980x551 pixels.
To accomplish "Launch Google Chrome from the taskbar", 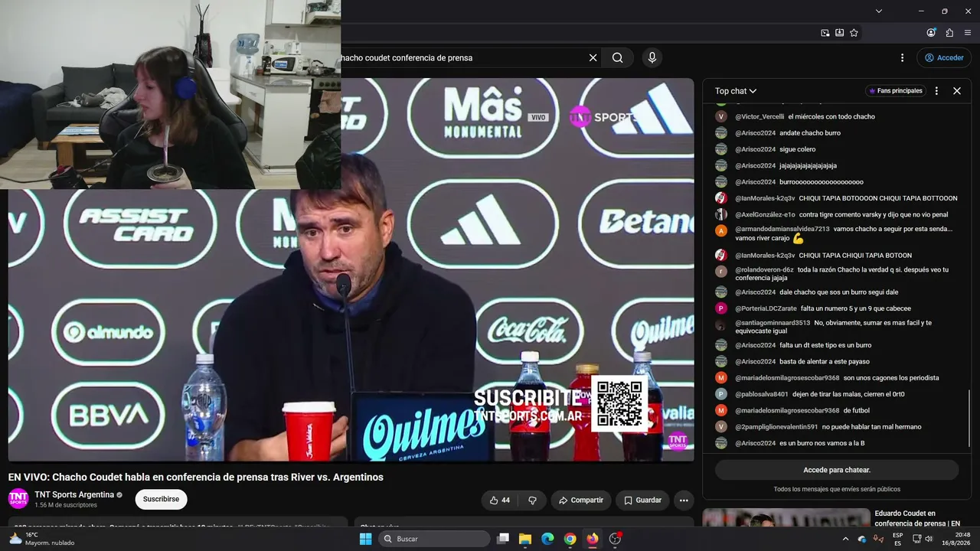I will [x=570, y=539].
